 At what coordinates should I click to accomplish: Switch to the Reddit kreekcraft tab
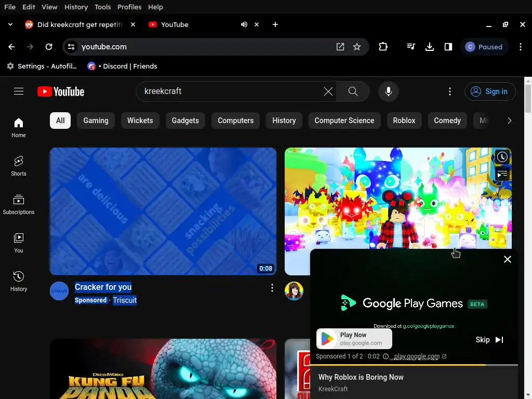[79, 24]
